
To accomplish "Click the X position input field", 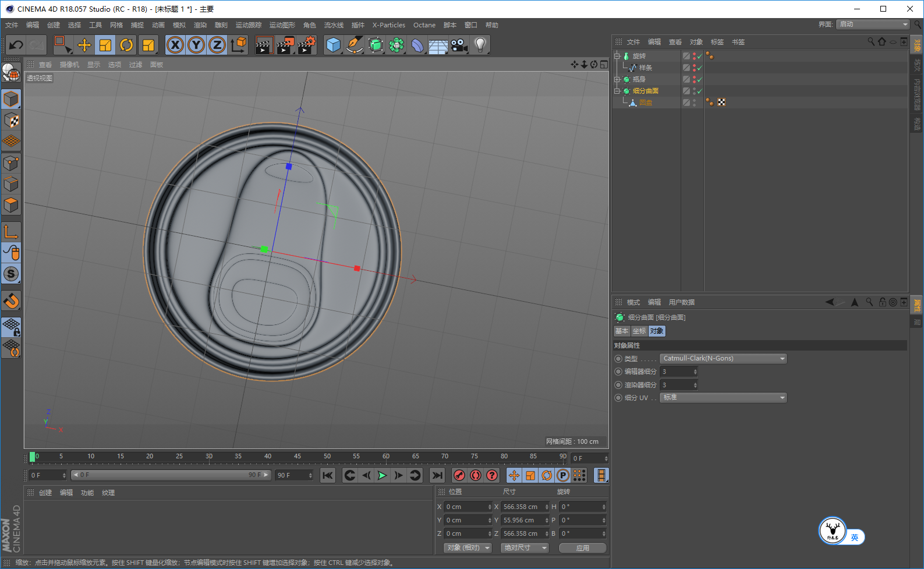I will click(x=466, y=507).
